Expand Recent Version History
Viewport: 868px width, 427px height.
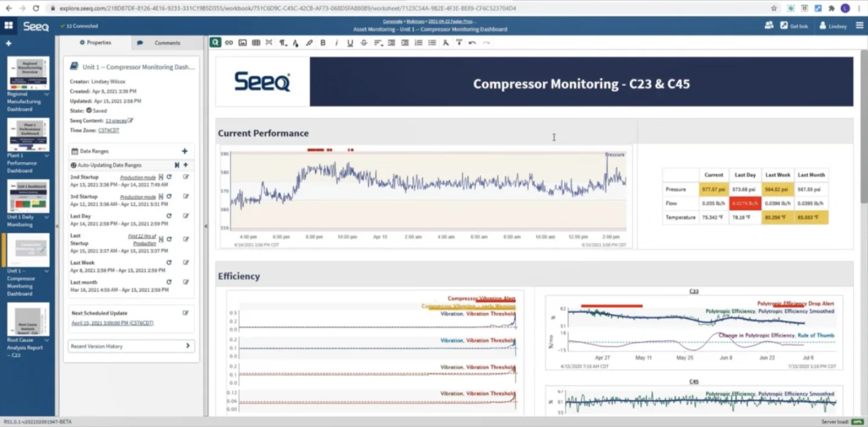(131, 346)
